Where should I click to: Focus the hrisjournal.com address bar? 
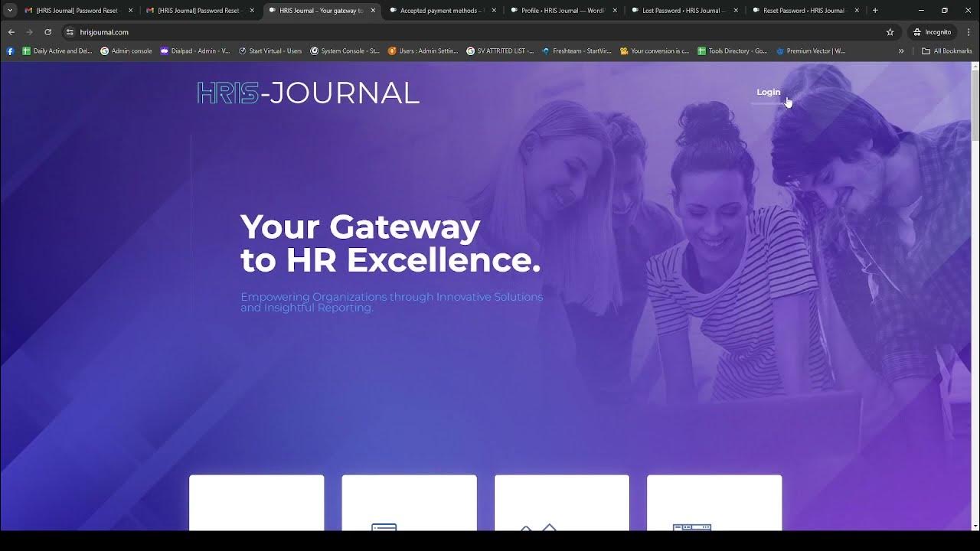coord(475,32)
